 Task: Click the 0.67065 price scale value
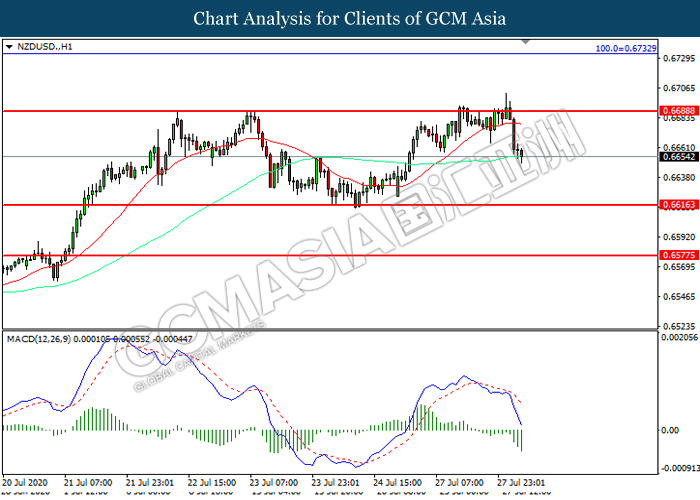tap(679, 88)
